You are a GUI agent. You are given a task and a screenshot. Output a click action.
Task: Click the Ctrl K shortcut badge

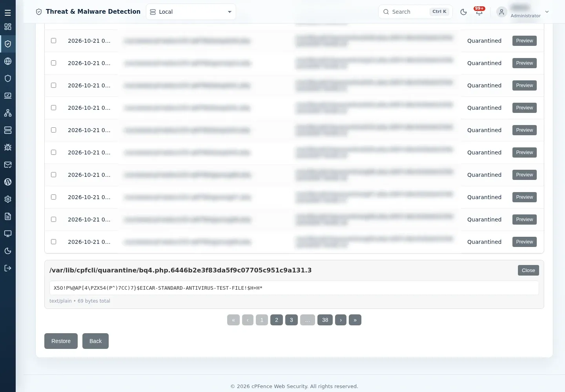439,12
